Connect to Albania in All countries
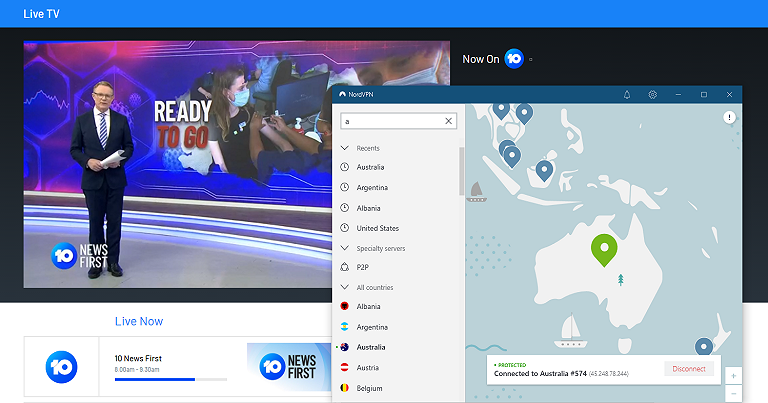The height and width of the screenshot is (403, 768). [368, 307]
